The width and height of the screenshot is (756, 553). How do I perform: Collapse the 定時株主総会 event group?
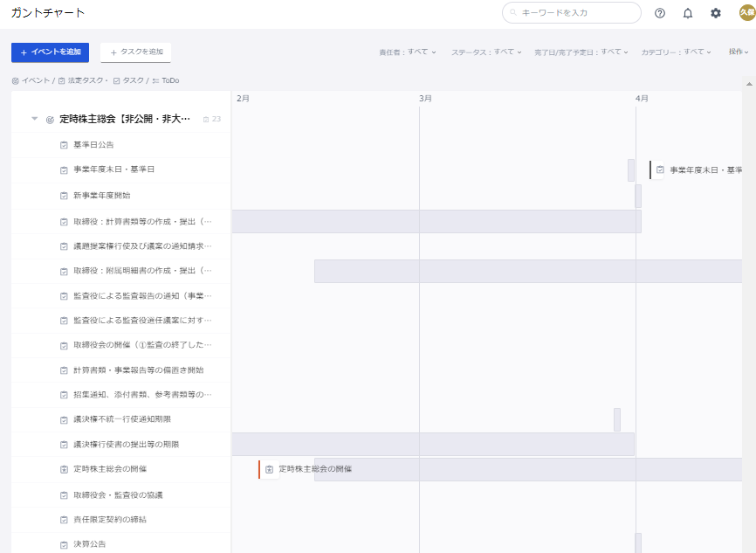[34, 118]
